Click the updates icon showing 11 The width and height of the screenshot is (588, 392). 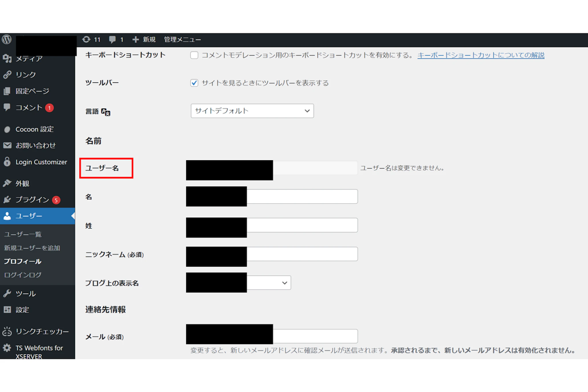86,40
